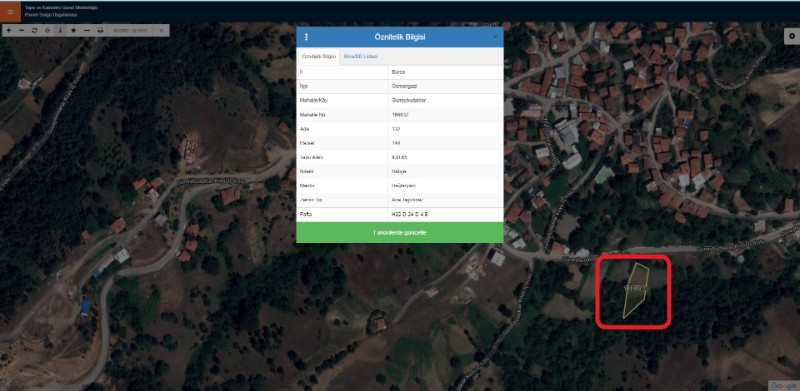
Task: Open the Bina/BB Listesi tab
Action: (x=361, y=57)
